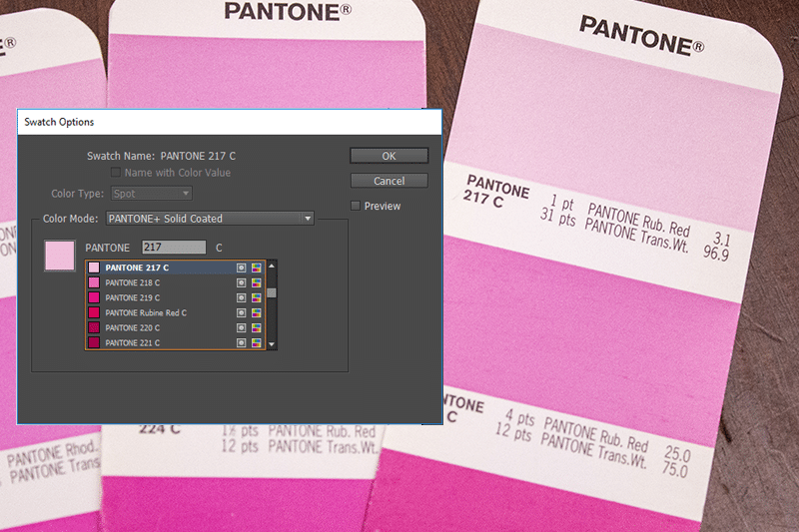Click the color chip beside PANTONE Rubine Red C
799x532 pixels.
click(x=94, y=312)
